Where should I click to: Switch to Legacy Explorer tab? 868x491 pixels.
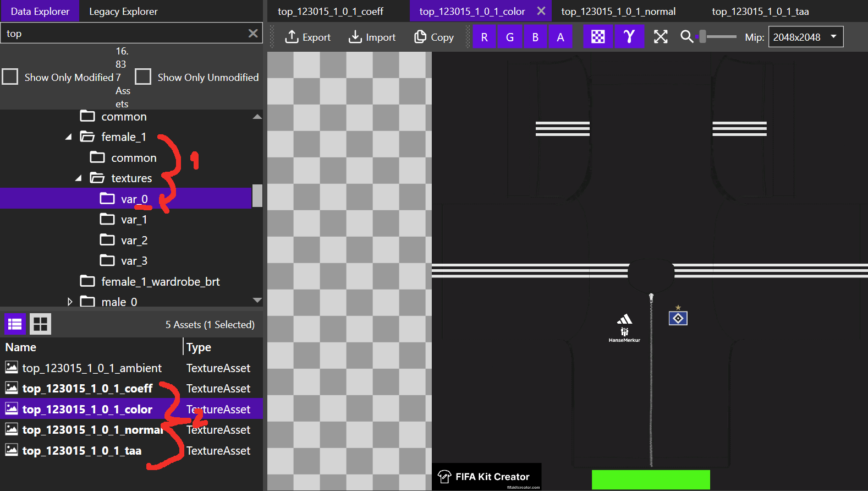click(x=123, y=12)
